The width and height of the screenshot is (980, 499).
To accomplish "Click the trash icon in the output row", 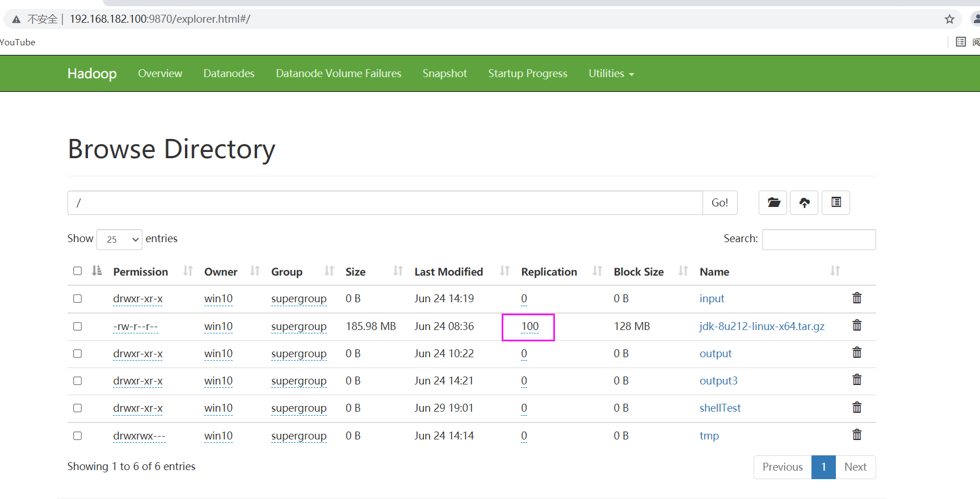I will pos(857,353).
